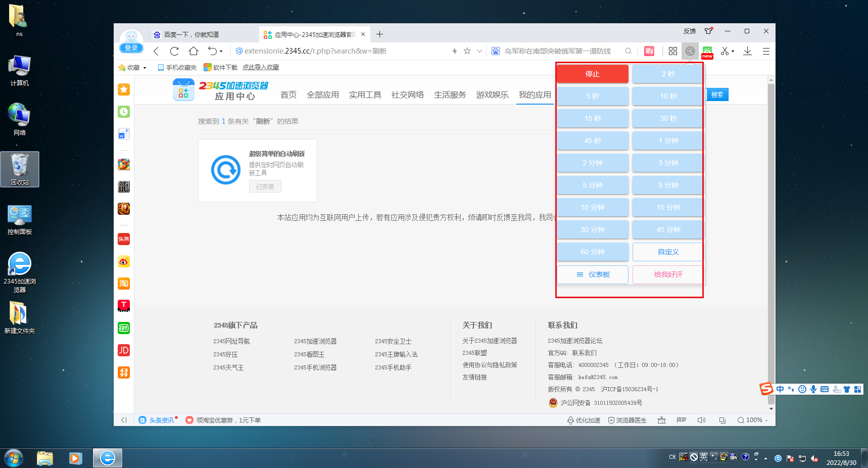Set refresh interval to 10 秒
Image resolution: width=868 pixels, height=468 pixels.
pyautogui.click(x=667, y=96)
